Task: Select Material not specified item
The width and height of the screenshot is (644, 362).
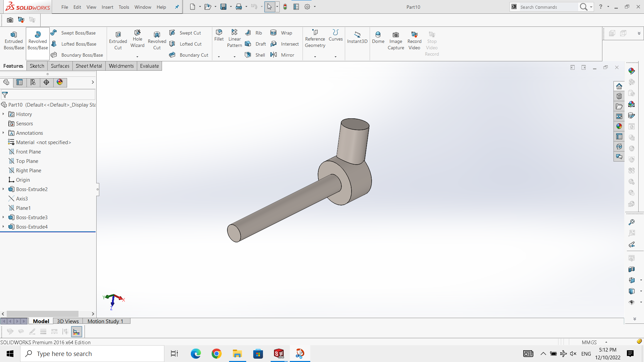Action: coord(44,142)
